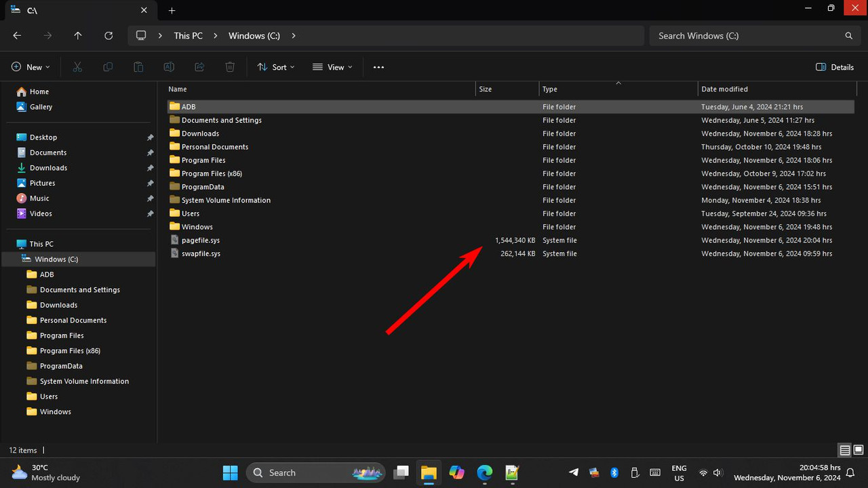The width and height of the screenshot is (868, 488).
Task: Click the PC monitor icon in address bar
Action: (141, 36)
